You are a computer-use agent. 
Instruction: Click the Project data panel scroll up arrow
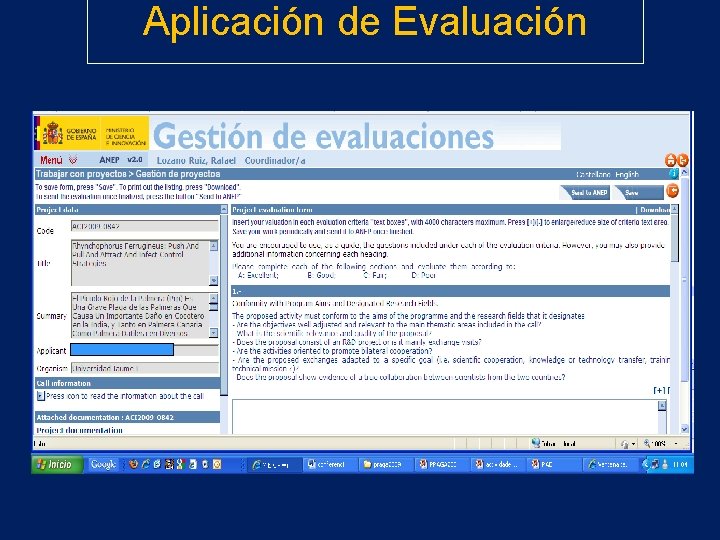(x=224, y=209)
